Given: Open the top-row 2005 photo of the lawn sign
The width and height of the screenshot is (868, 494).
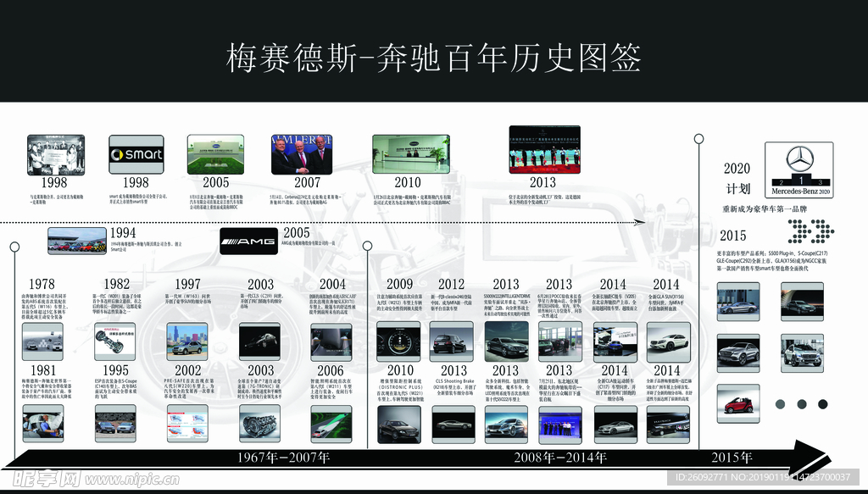Looking at the screenshot, I should [215, 154].
